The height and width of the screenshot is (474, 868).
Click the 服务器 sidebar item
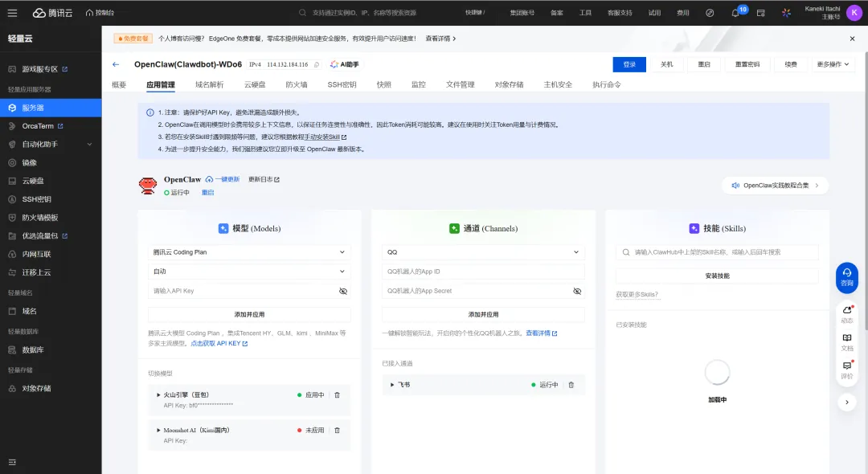coord(51,108)
